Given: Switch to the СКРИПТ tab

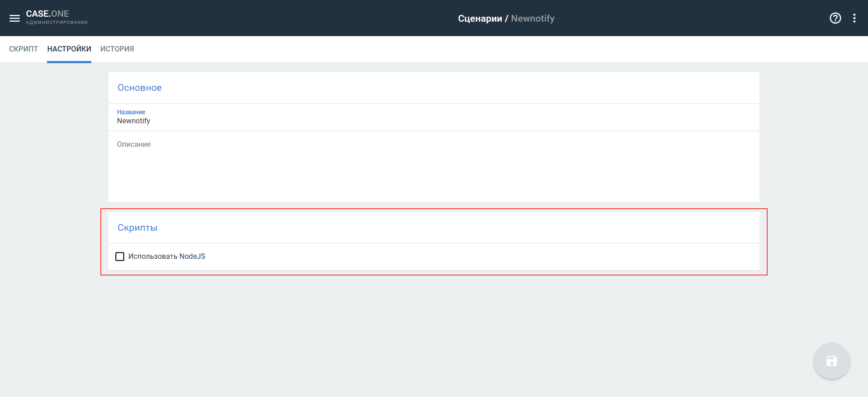Looking at the screenshot, I should click(24, 49).
